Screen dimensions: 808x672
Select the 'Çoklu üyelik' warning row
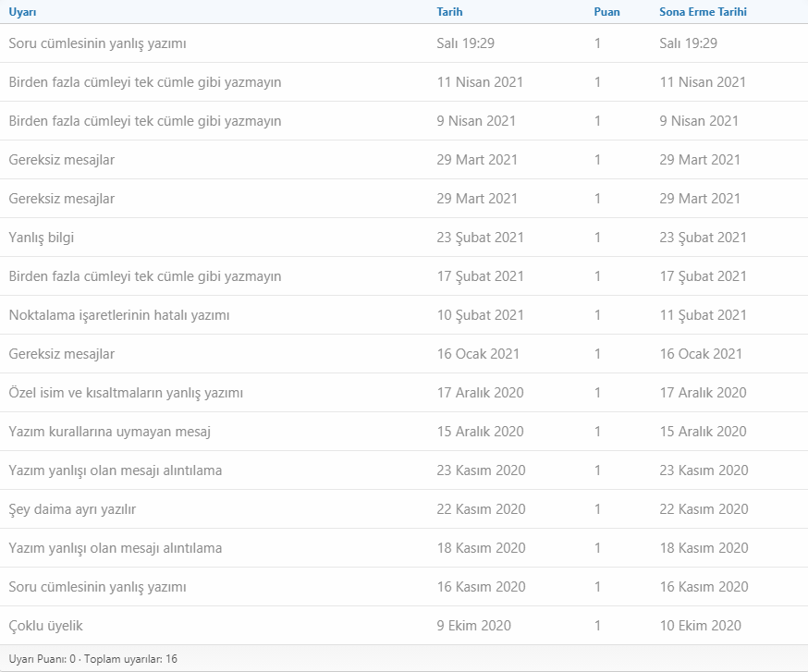tap(46, 626)
